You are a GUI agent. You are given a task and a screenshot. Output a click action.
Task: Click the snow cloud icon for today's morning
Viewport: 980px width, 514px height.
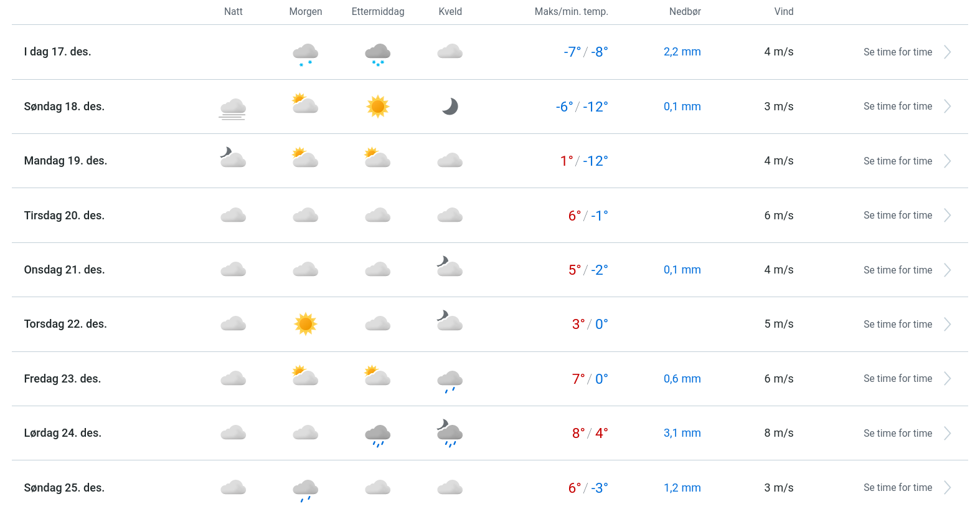(305, 54)
